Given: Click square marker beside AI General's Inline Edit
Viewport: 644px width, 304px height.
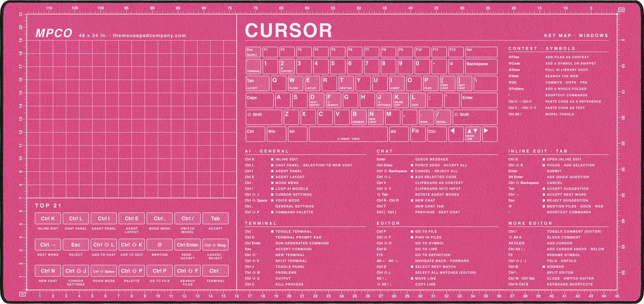Looking at the screenshot, I should click(272, 160).
